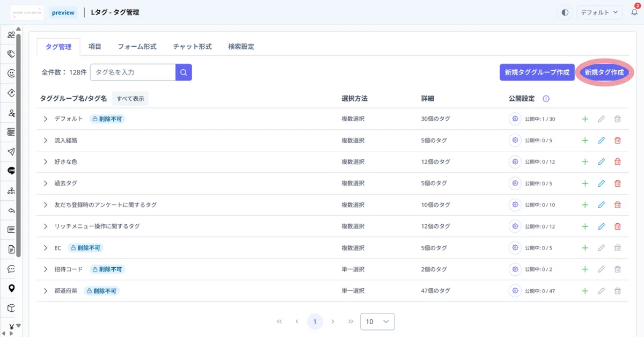The width and height of the screenshot is (644, 337).
Task: Click the 全件数: 128件 label
Action: (x=64, y=72)
